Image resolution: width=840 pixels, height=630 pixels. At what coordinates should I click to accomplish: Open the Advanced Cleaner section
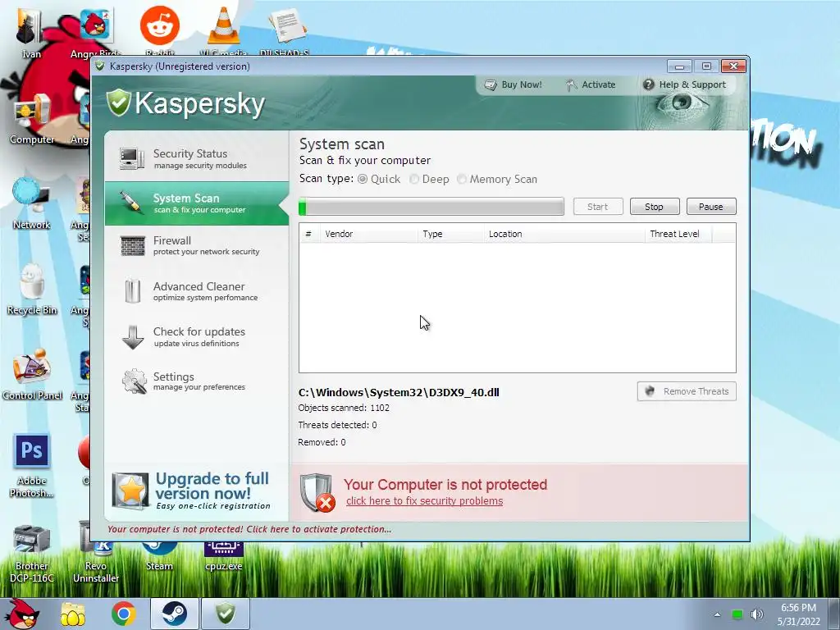197,291
